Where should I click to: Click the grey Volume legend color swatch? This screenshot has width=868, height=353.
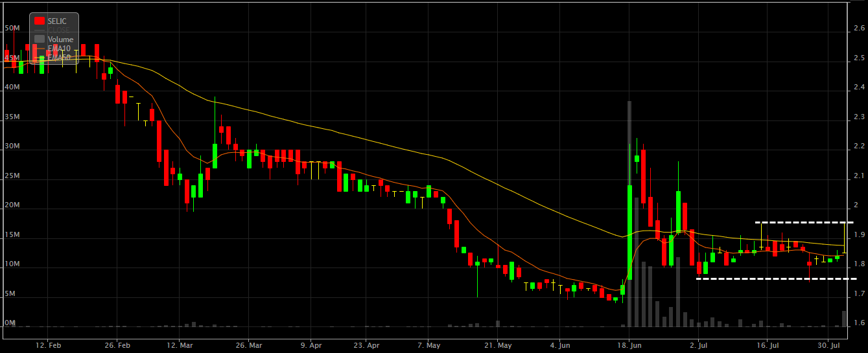point(40,40)
